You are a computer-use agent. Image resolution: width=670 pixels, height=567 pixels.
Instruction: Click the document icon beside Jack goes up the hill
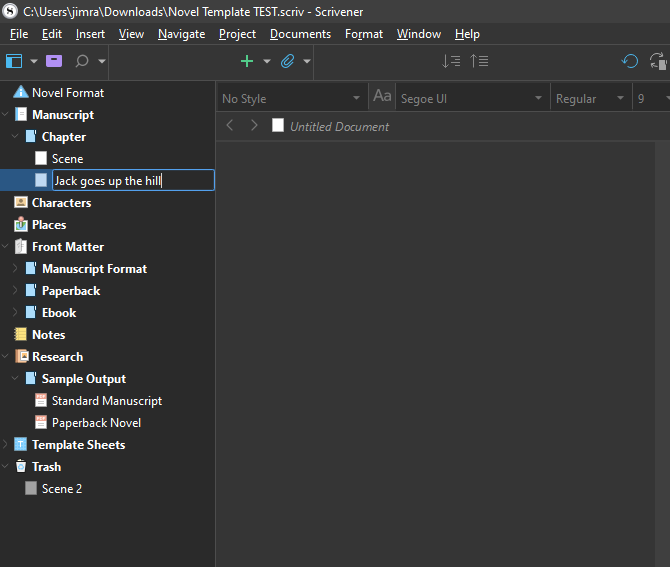[x=41, y=180]
